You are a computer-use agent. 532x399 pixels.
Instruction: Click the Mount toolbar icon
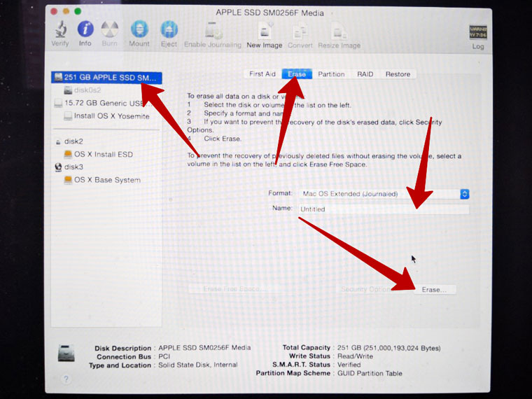tap(139, 29)
